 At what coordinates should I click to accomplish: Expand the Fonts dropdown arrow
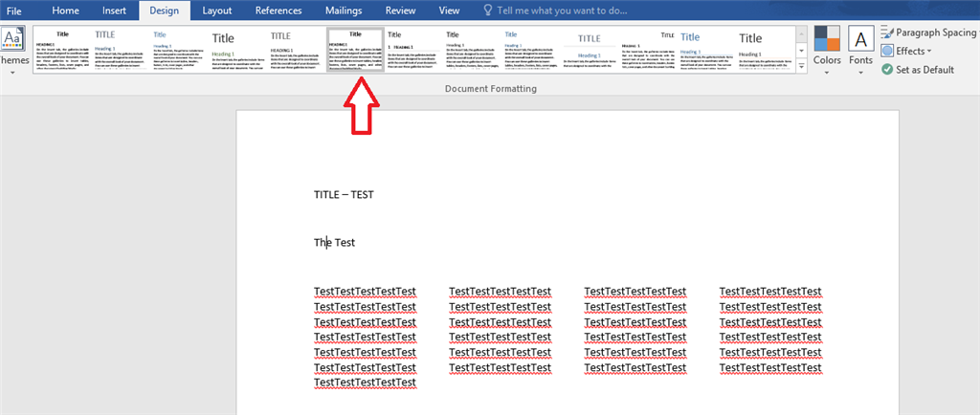click(x=860, y=73)
